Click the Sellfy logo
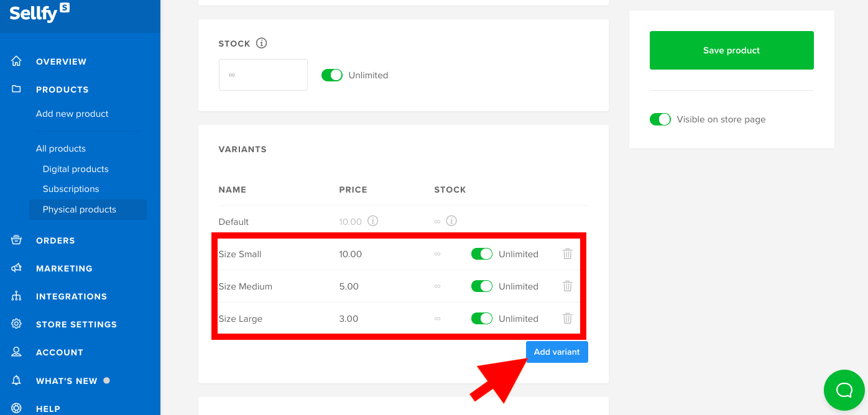Image resolution: width=868 pixels, height=415 pixels. (x=39, y=12)
